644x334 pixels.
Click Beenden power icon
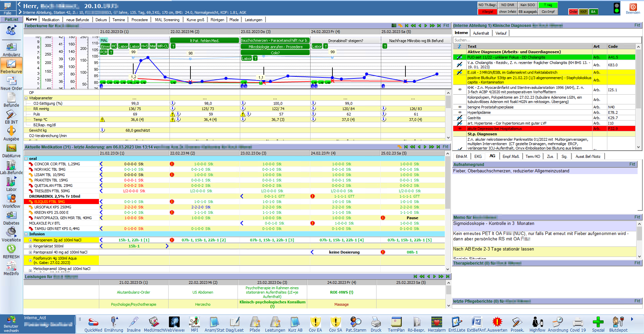point(633,8)
